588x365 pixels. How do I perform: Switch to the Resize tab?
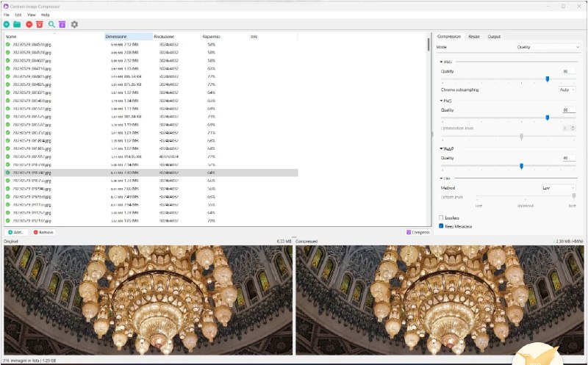click(474, 36)
